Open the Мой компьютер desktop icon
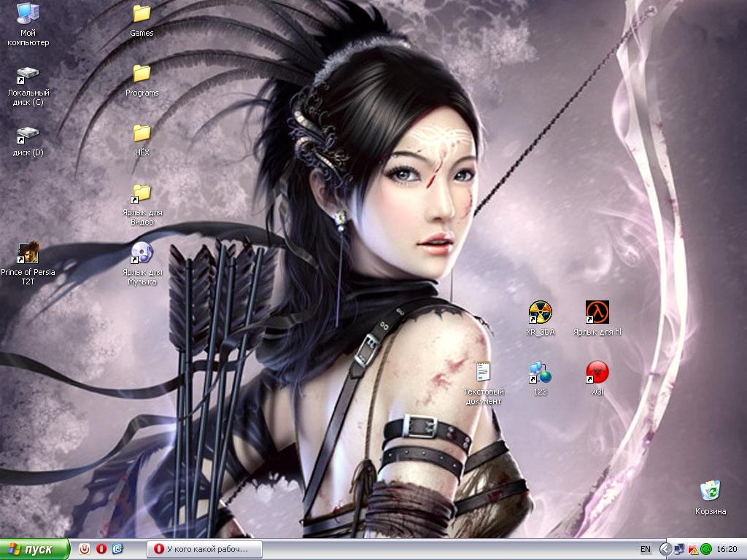The height and width of the screenshot is (560, 747). [28, 14]
